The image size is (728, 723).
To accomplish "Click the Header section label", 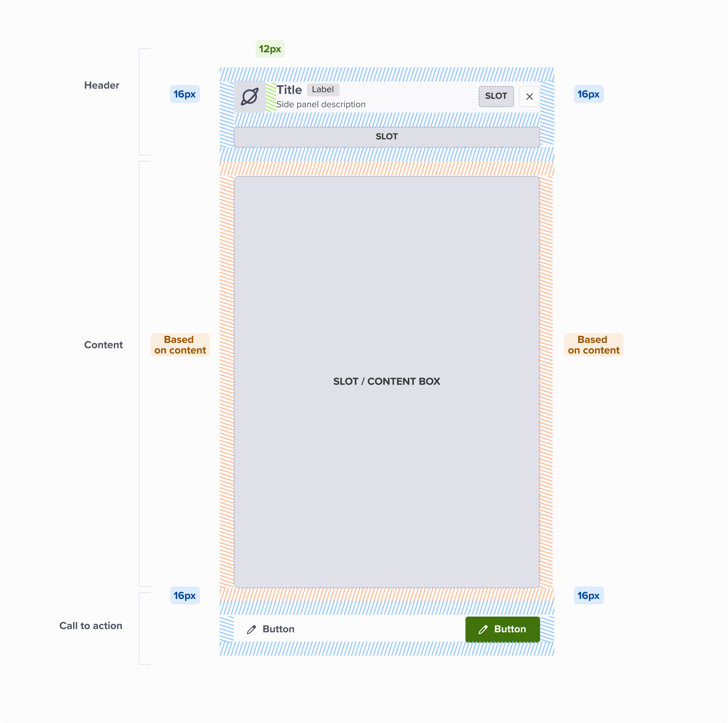I will [102, 85].
